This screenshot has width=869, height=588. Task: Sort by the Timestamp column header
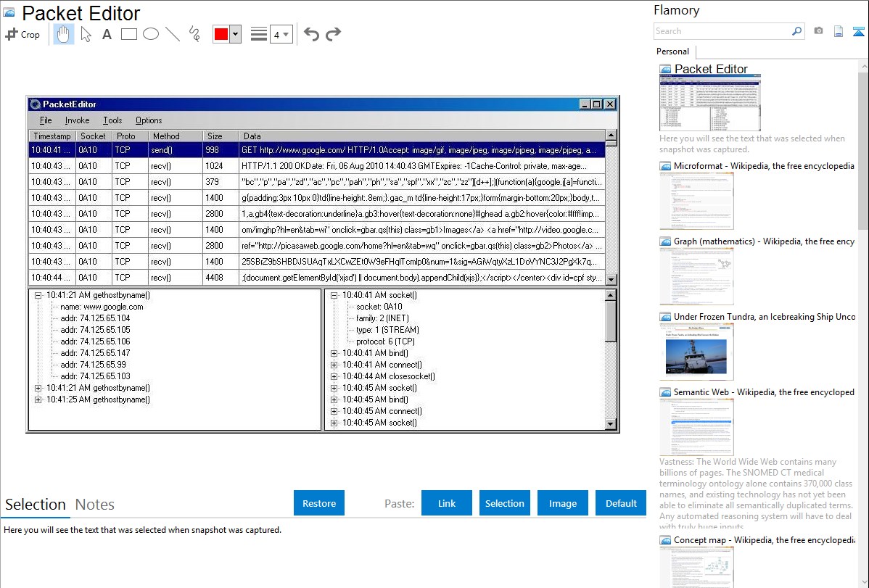tap(52, 136)
